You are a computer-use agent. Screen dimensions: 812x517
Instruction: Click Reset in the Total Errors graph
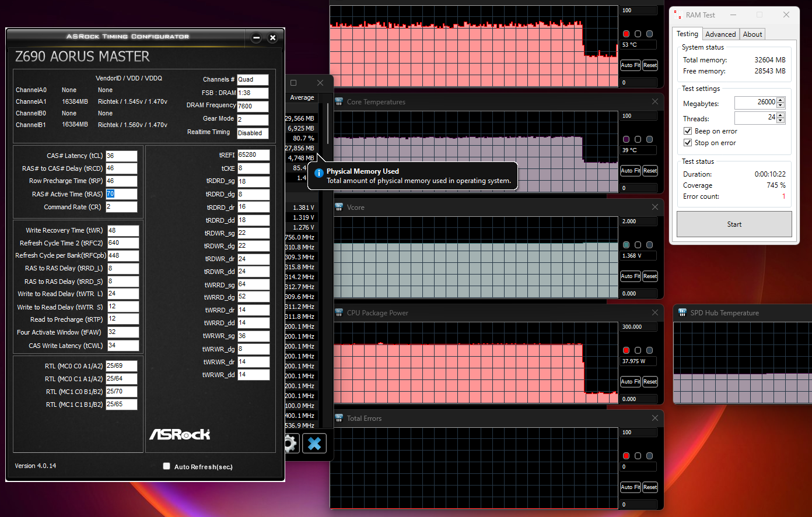pyautogui.click(x=650, y=487)
